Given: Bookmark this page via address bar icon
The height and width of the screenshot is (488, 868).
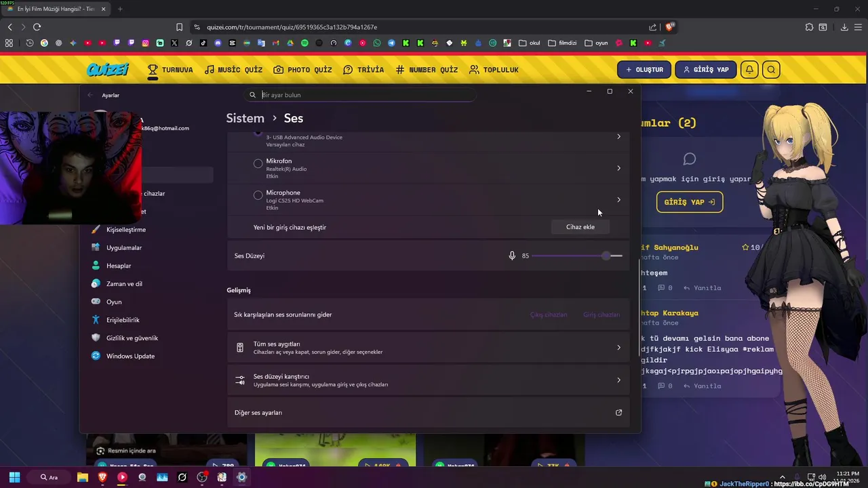Looking at the screenshot, I should (x=179, y=27).
